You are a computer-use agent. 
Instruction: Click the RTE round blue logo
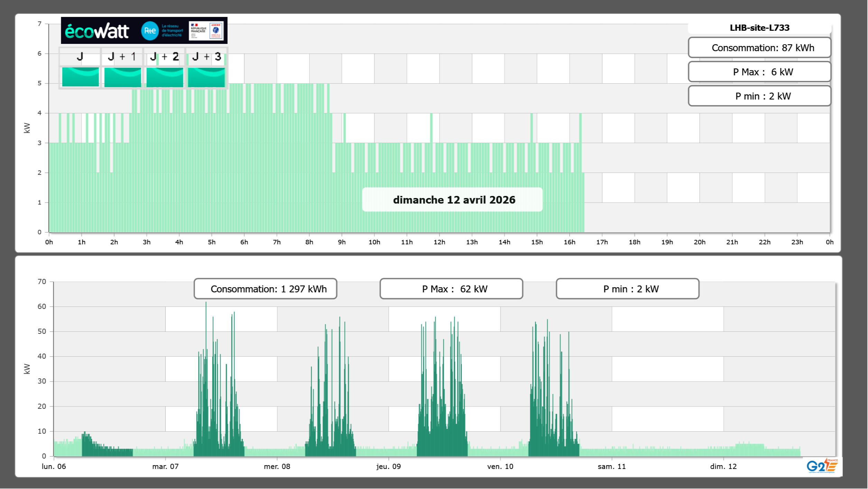[x=150, y=31]
